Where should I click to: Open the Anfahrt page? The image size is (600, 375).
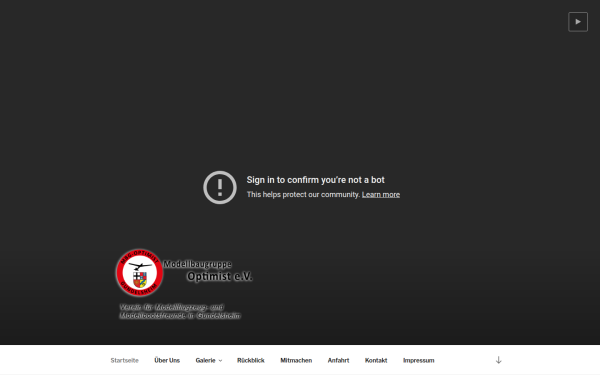338,360
